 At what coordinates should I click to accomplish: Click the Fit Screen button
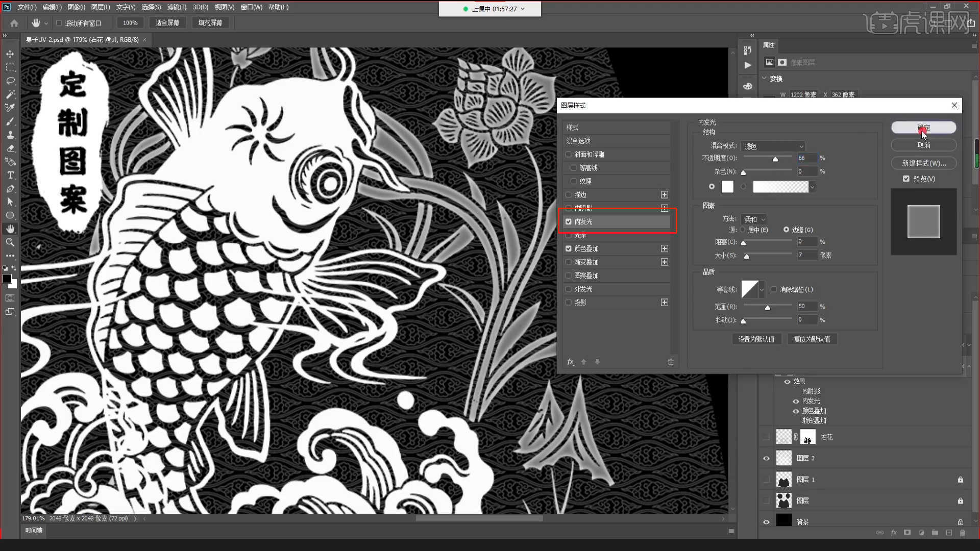click(x=167, y=23)
